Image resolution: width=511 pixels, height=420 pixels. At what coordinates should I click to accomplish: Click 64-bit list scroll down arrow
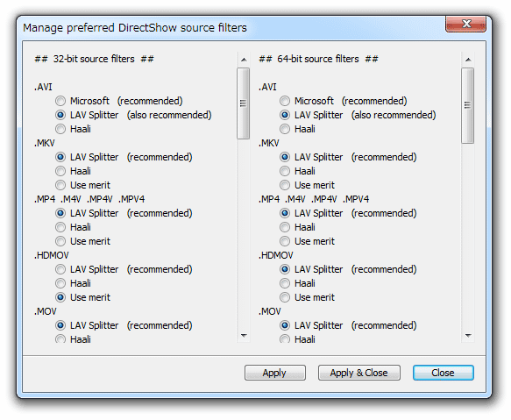click(468, 336)
